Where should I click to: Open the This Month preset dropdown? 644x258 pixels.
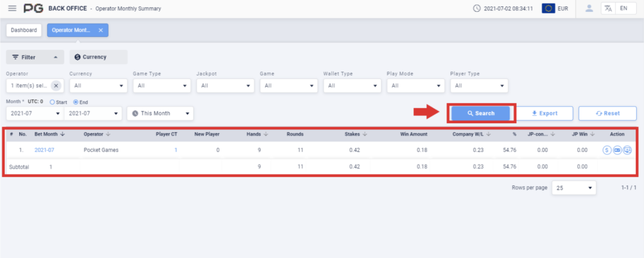(160, 114)
